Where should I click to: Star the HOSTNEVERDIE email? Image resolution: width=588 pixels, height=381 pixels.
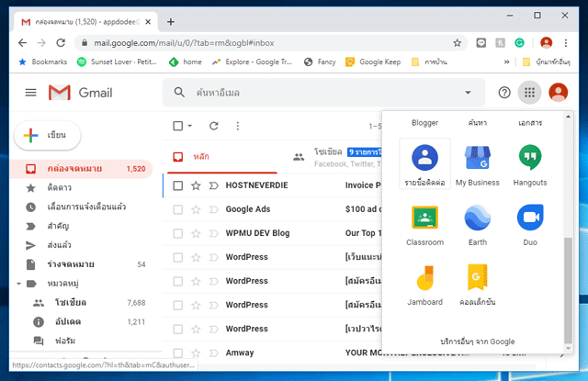click(x=196, y=185)
